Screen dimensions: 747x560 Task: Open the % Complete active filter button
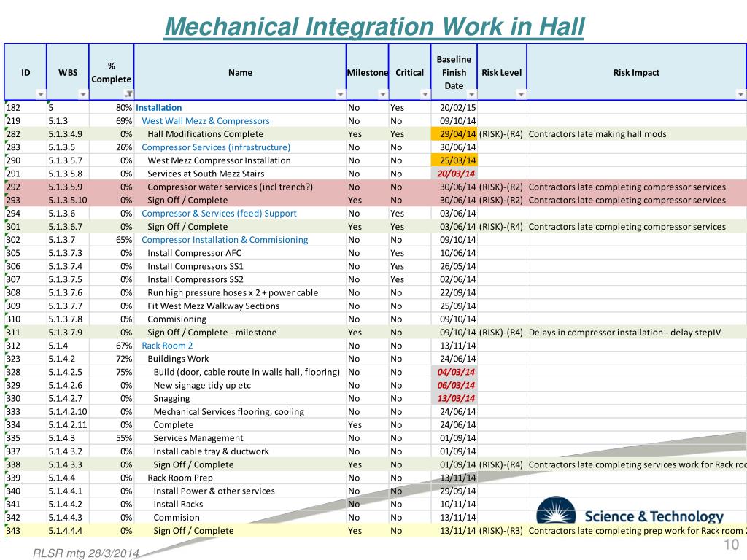[x=128, y=94]
